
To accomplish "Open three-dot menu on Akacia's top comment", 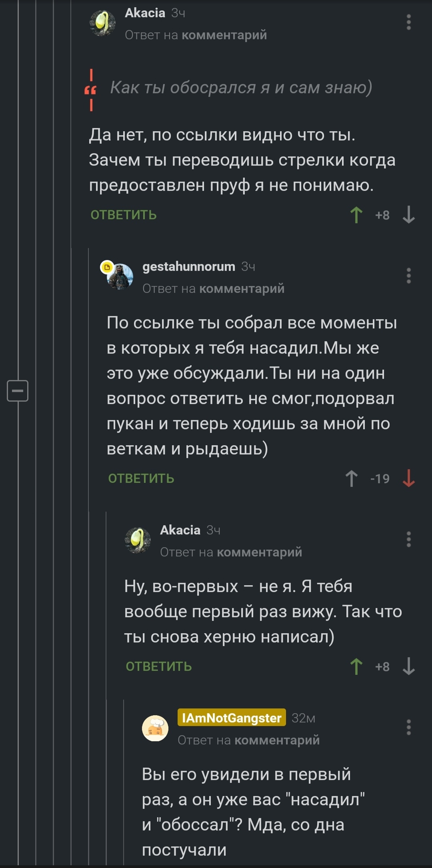I will (x=408, y=22).
